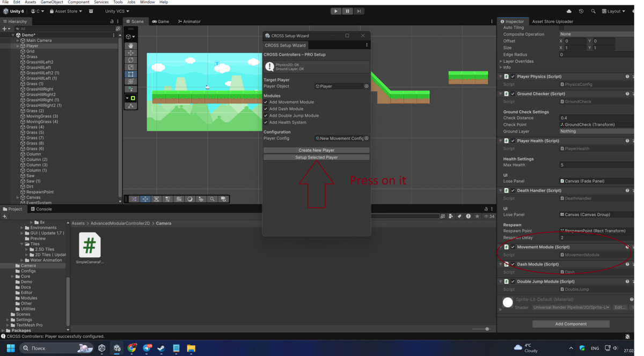Uncheck Add Movement Module

(x=266, y=102)
